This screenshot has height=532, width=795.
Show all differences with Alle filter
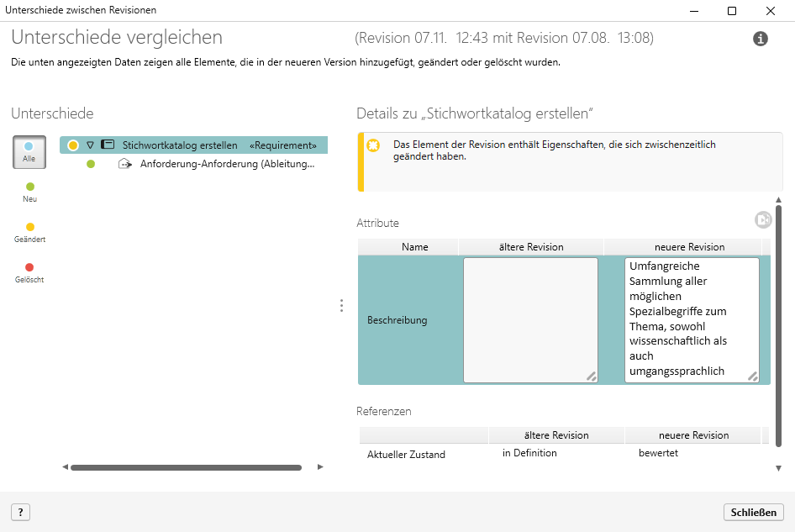tap(29, 151)
